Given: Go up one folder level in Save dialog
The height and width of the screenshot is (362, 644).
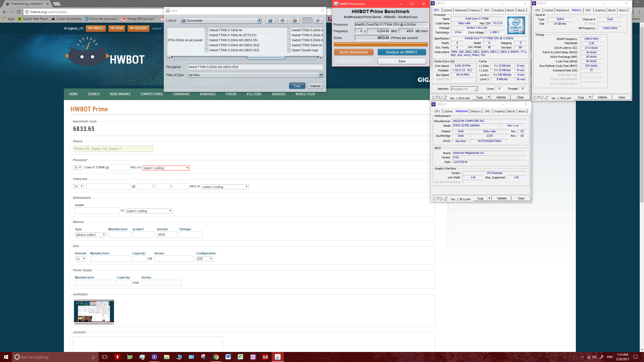Looking at the screenshot, I should (270, 20).
